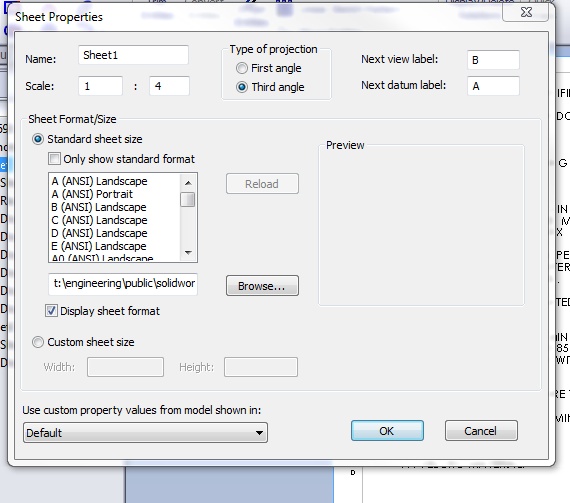Click the sheet size list scroll down arrow

click(x=188, y=253)
